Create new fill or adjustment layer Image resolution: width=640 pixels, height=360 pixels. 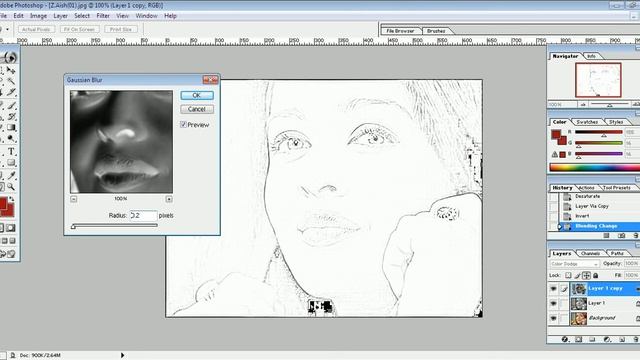[607, 339]
